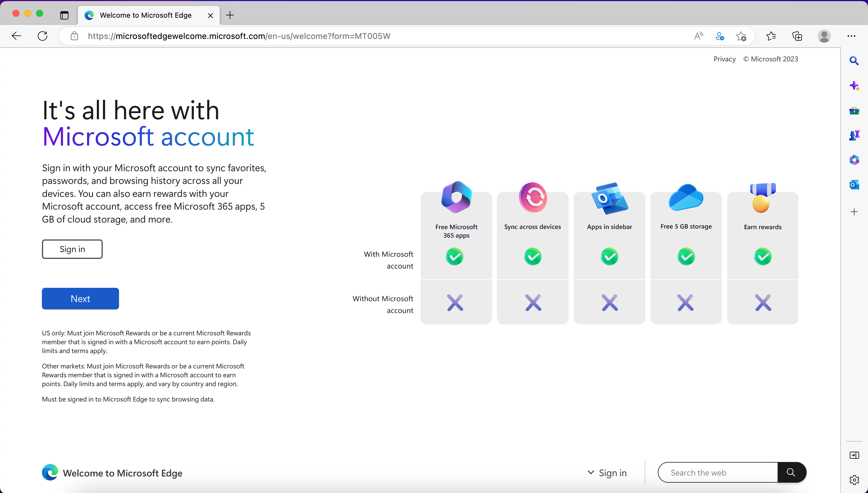This screenshot has width=868, height=493.
Task: Click the checkmark under Sync across devices
Action: 533,257
